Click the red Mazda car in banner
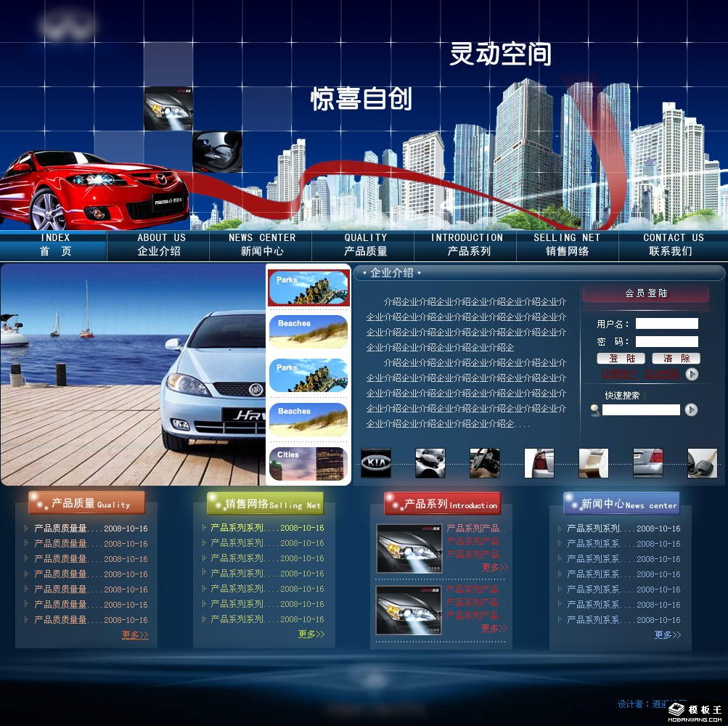The width and height of the screenshot is (728, 726). 94,190
